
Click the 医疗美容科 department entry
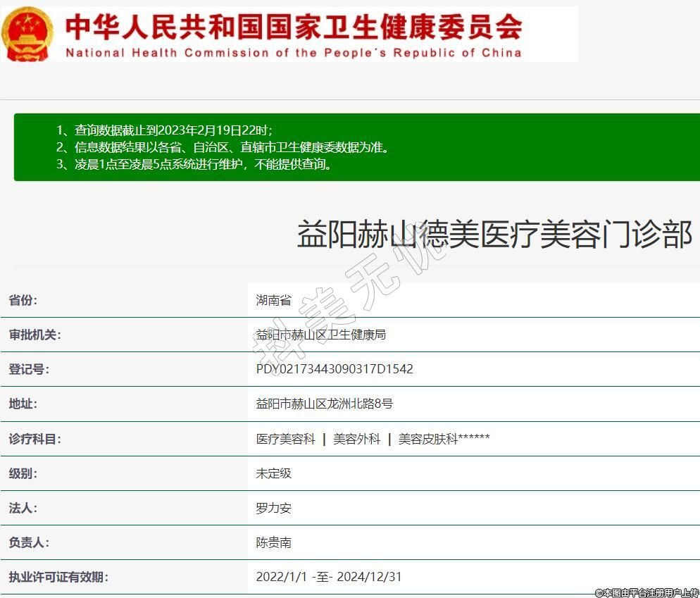coord(285,439)
